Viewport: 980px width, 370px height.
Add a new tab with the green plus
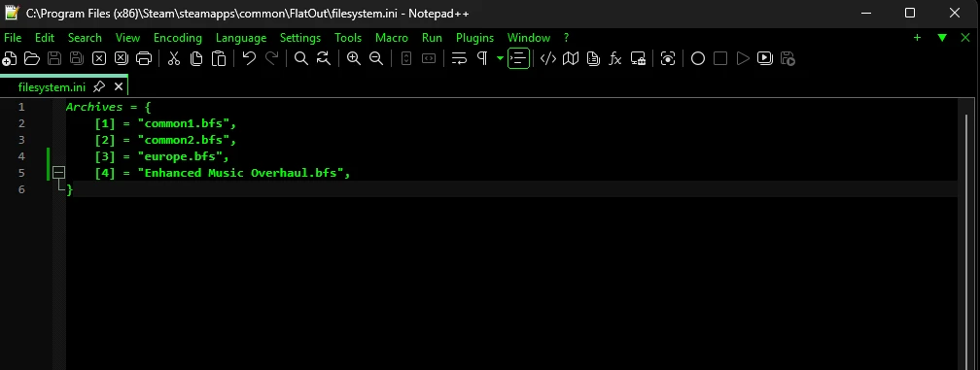click(917, 38)
